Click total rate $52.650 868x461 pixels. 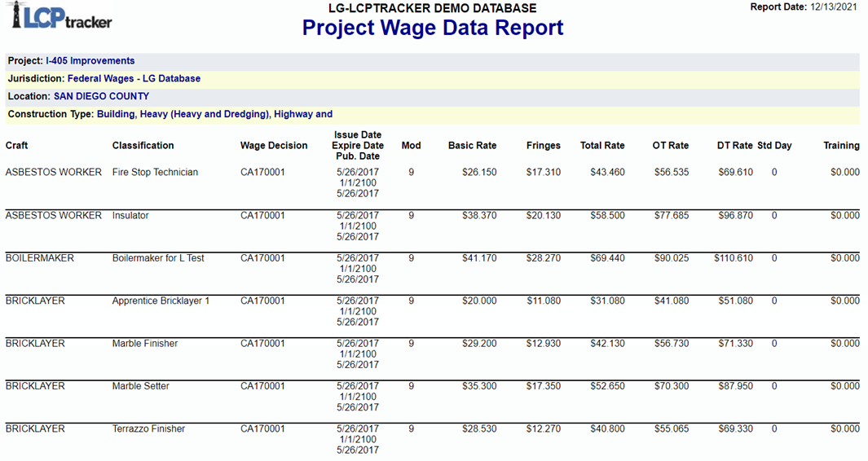pyautogui.click(x=607, y=386)
